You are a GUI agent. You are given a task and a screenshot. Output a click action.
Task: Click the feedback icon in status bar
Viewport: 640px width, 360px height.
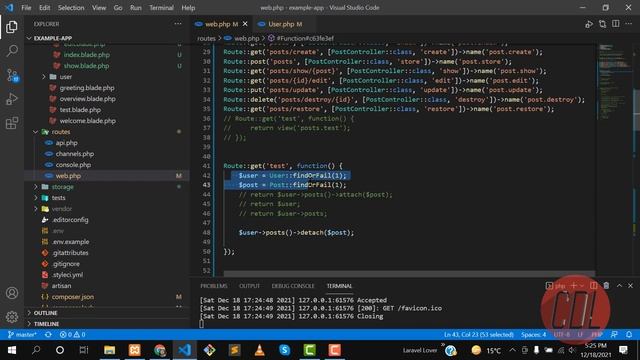point(614,335)
